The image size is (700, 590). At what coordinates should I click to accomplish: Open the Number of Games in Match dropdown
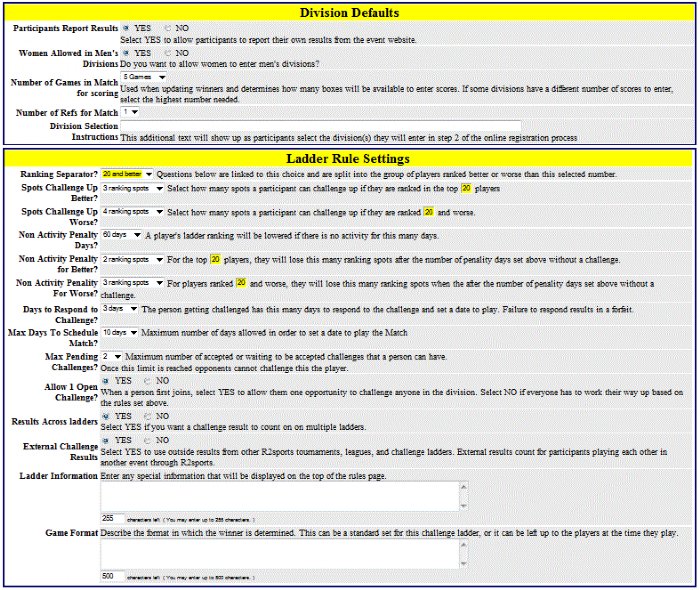[x=143, y=76]
